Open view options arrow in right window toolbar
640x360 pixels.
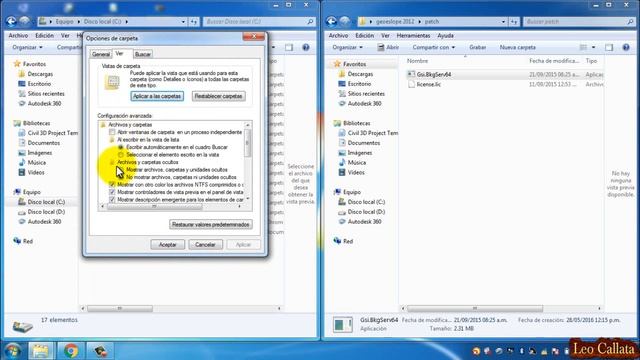click(593, 47)
